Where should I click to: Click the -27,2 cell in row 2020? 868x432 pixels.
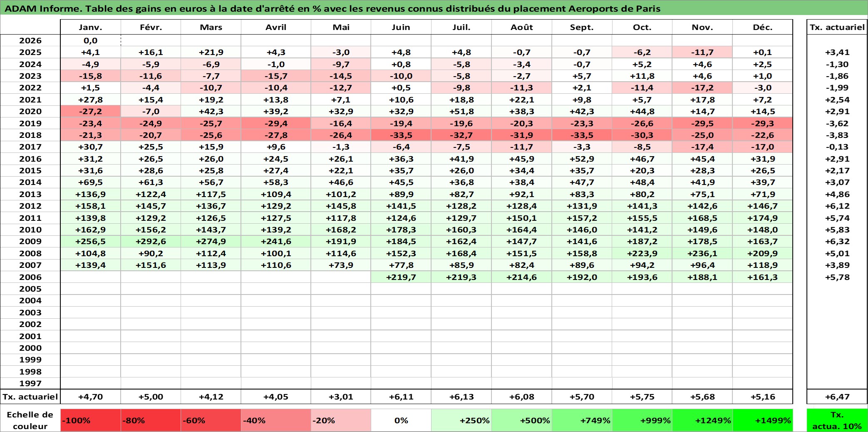point(90,111)
